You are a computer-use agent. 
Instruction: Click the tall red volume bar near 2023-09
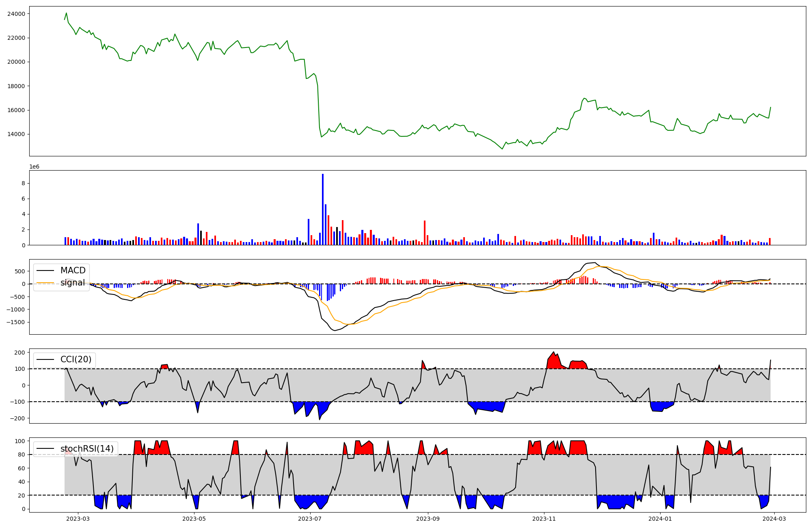click(425, 232)
